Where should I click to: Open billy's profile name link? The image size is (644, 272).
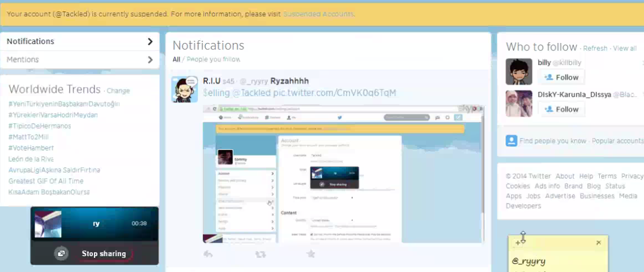(x=544, y=62)
